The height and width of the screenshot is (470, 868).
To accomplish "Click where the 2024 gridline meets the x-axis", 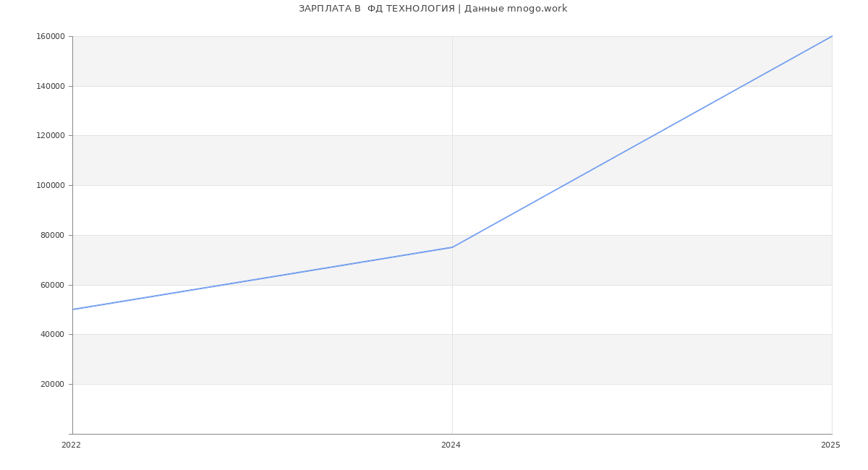I will click(452, 434).
